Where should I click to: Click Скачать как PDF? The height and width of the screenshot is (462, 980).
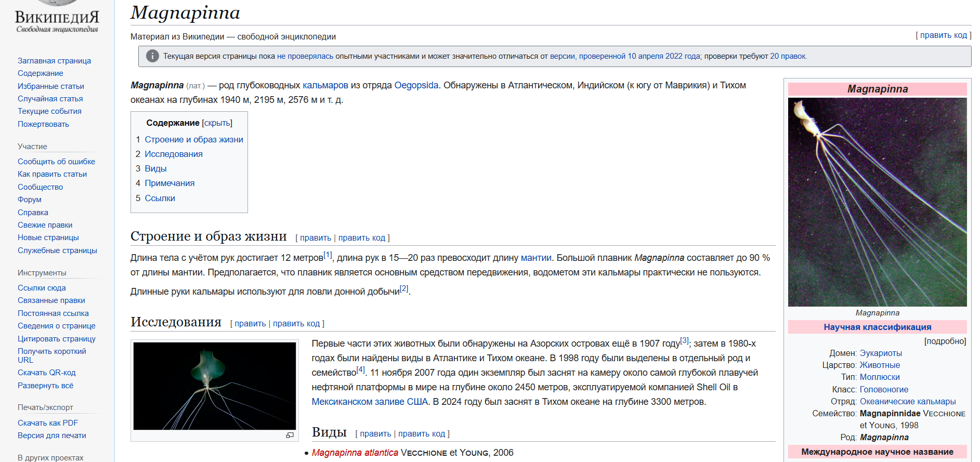coord(48,423)
